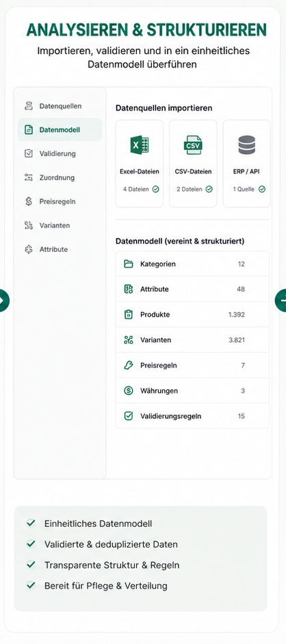This screenshot has width=286, height=644.
Task: Open the Validierungsregeln row with 15
Action: tap(192, 416)
